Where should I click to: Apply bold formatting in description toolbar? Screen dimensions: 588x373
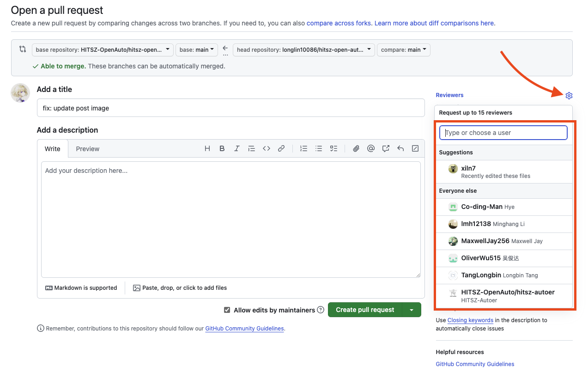222,148
